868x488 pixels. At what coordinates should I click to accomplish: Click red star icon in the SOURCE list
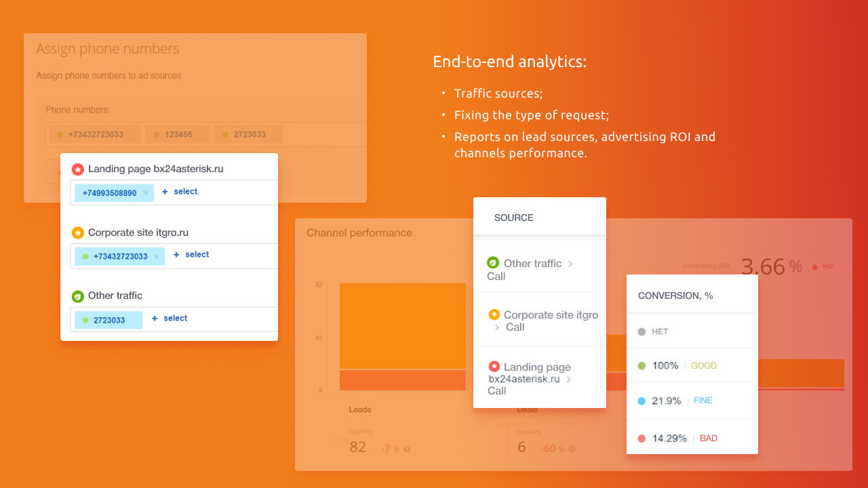[494, 367]
